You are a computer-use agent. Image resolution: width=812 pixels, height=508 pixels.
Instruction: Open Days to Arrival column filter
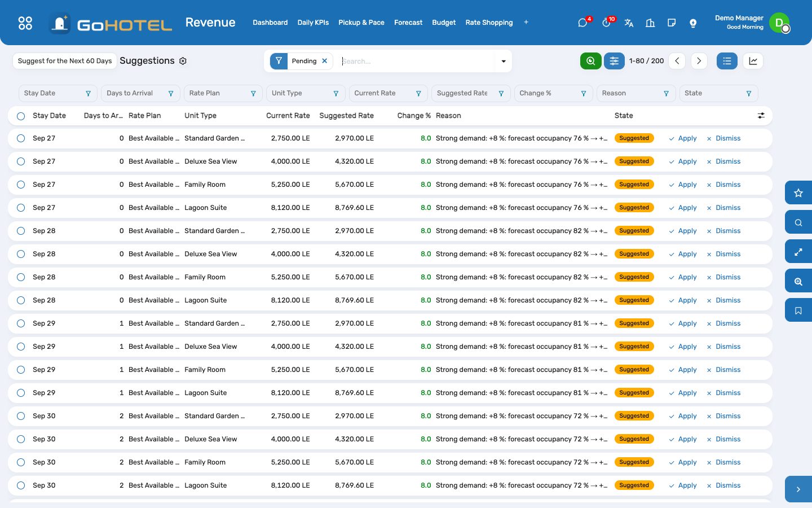pos(171,94)
